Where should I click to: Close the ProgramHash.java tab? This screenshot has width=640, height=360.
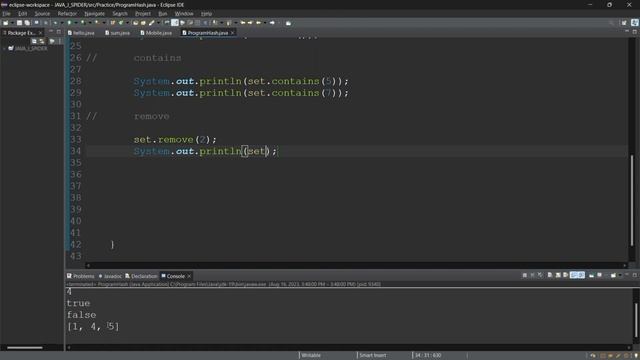(x=232, y=33)
